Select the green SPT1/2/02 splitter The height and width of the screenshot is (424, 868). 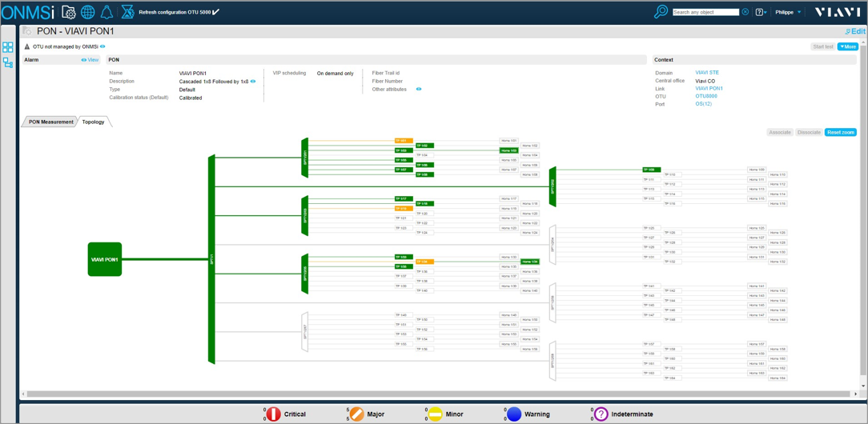click(x=552, y=187)
